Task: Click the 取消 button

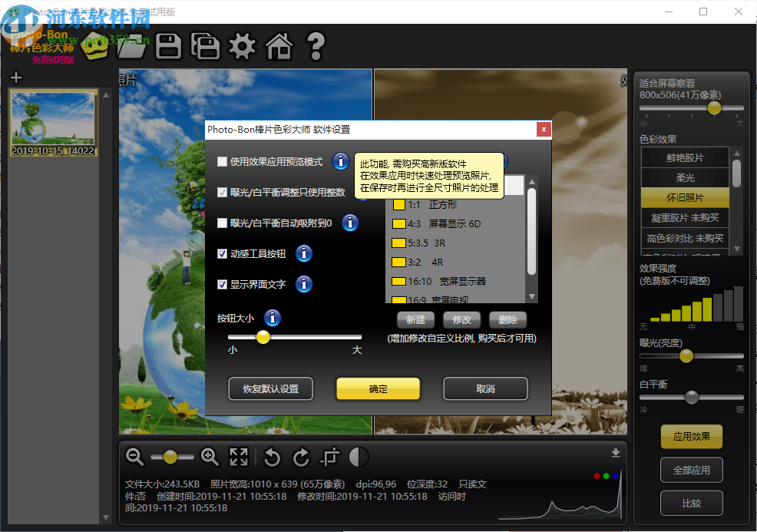Action: point(485,388)
